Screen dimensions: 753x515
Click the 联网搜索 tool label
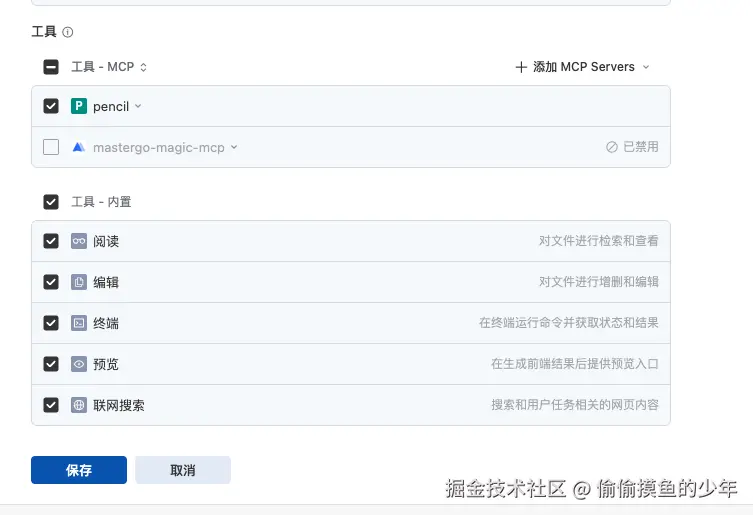[119, 405]
